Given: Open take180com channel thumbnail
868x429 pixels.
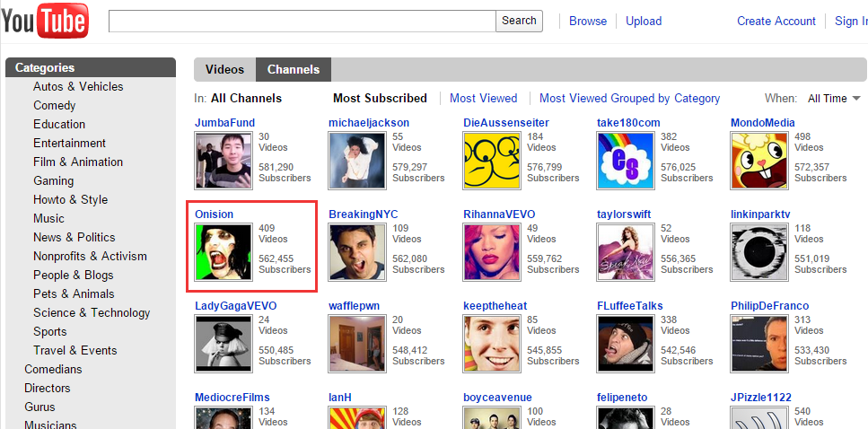Looking at the screenshot, I should (x=626, y=161).
